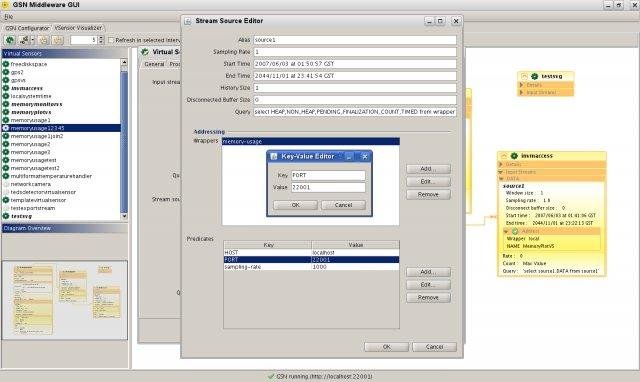Toggle the Refresh in selected interval checkbox
This screenshot has height=382, width=640.
tap(111, 40)
